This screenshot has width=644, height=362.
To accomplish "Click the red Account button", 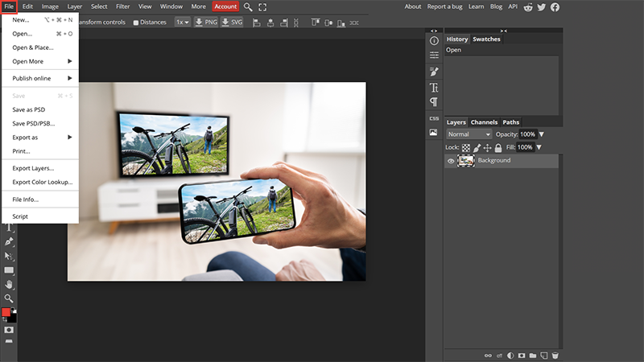I will point(225,6).
